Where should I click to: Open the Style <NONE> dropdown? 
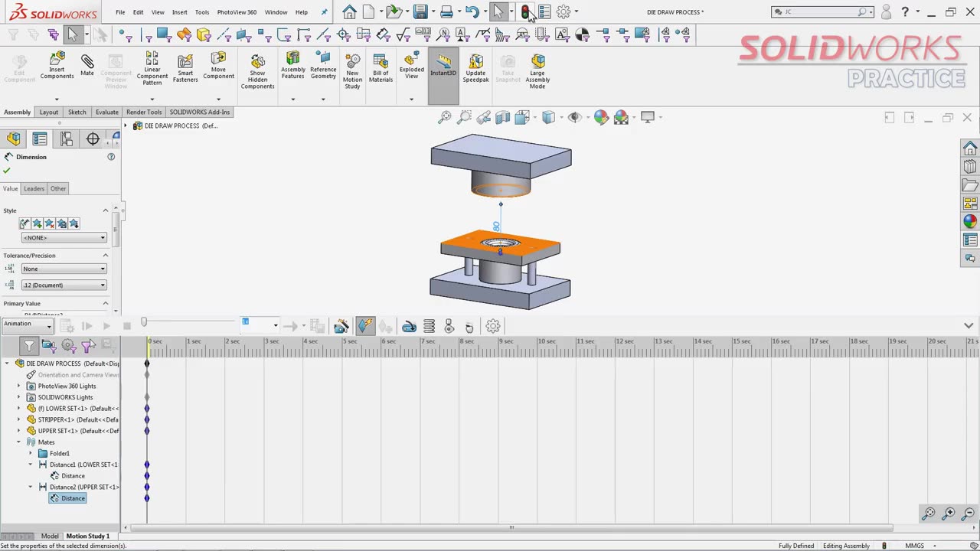point(64,237)
